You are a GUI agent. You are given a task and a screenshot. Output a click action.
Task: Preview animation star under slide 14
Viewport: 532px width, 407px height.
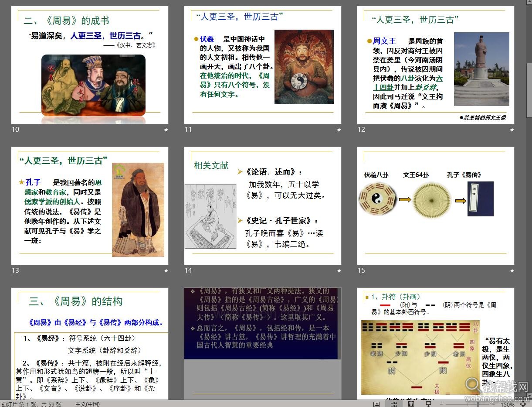[339, 270]
